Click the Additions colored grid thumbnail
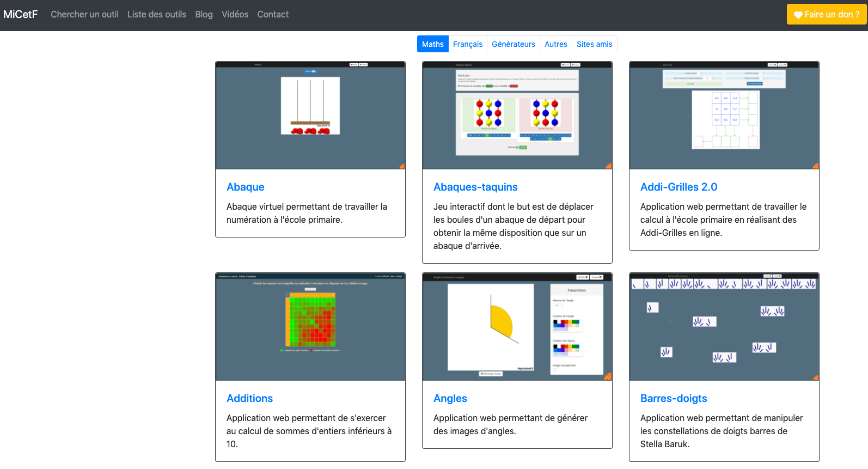868x469 pixels. pyautogui.click(x=310, y=327)
